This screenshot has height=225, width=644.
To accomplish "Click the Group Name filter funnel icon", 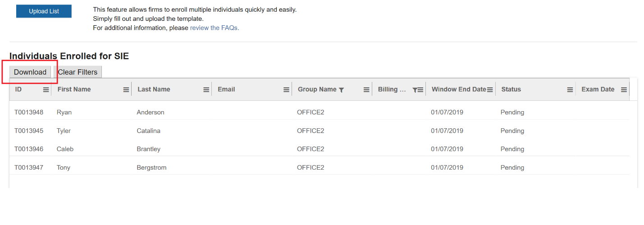I will [x=342, y=90].
